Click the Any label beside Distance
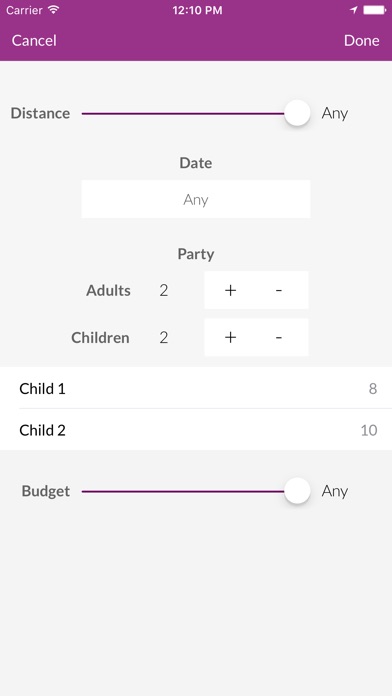392x696 pixels. [335, 114]
